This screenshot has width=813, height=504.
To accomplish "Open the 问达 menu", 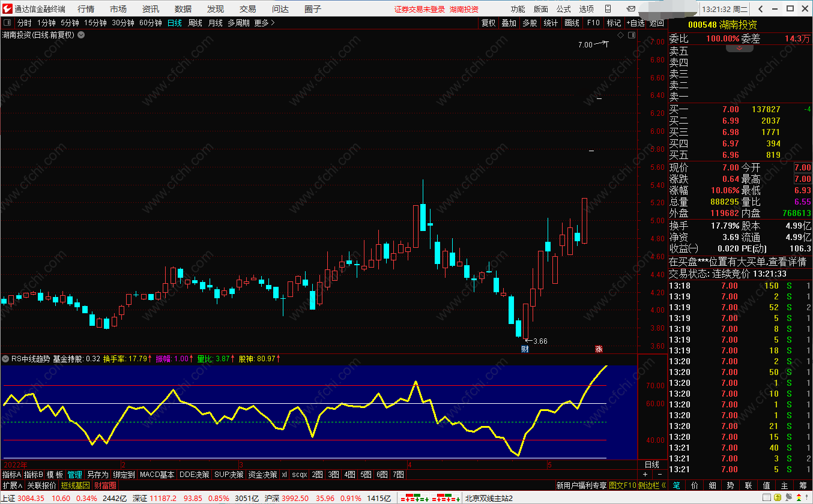I will pyautogui.click(x=280, y=9).
